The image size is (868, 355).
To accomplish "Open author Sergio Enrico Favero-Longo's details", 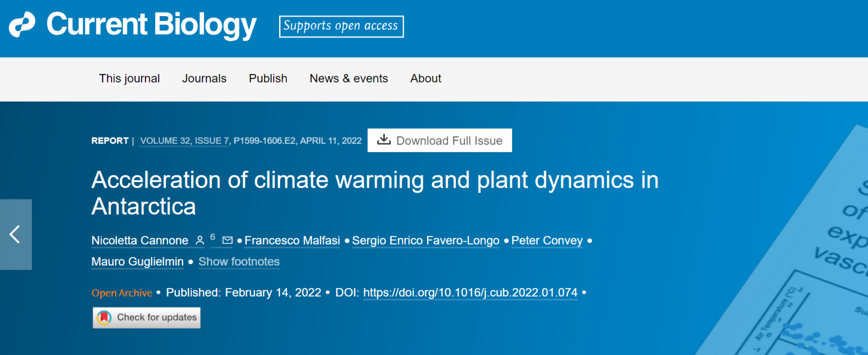I will tap(426, 241).
